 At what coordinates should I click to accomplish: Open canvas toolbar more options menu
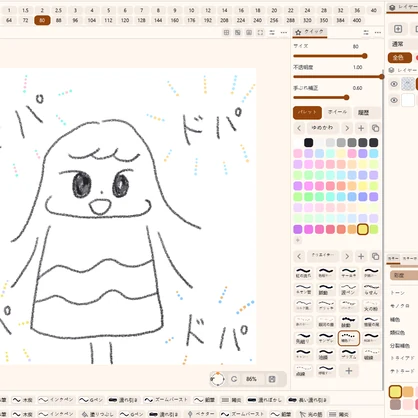pyautogui.click(x=284, y=32)
